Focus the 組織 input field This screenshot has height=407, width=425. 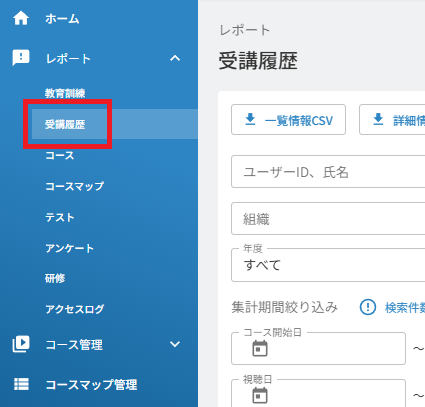click(328, 219)
